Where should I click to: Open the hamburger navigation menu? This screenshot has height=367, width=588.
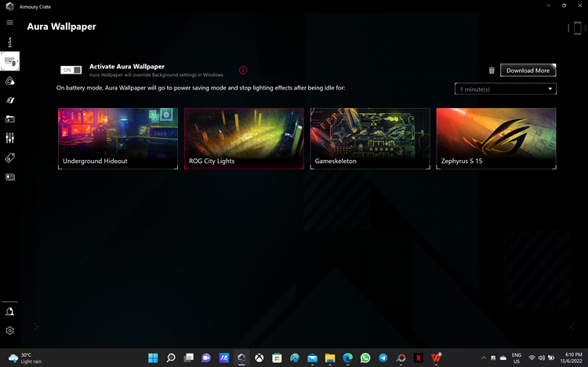click(9, 23)
